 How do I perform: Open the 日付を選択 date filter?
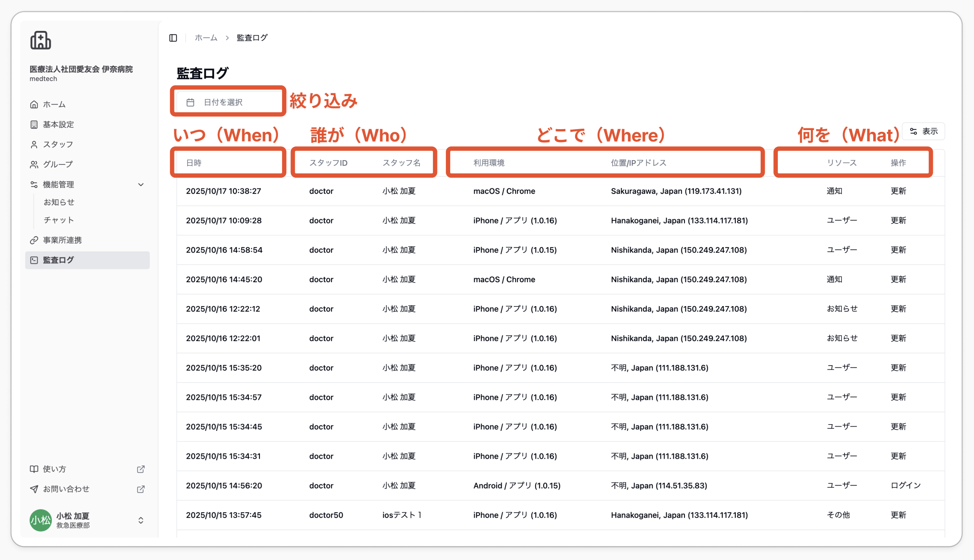tap(228, 102)
